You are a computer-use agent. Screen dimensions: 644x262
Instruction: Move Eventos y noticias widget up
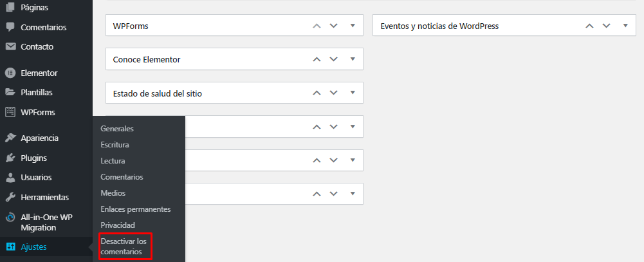click(x=589, y=26)
